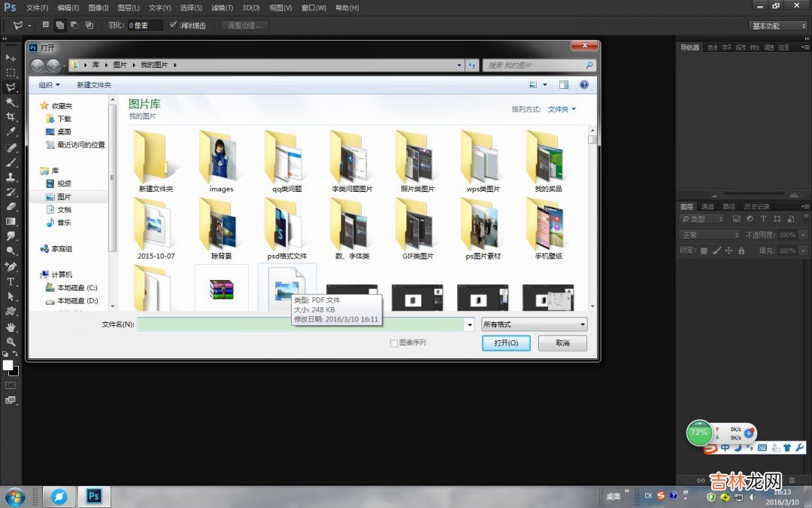Open the 基本功能 workspace dropdown
This screenshot has width=812, height=508.
coord(778,26)
